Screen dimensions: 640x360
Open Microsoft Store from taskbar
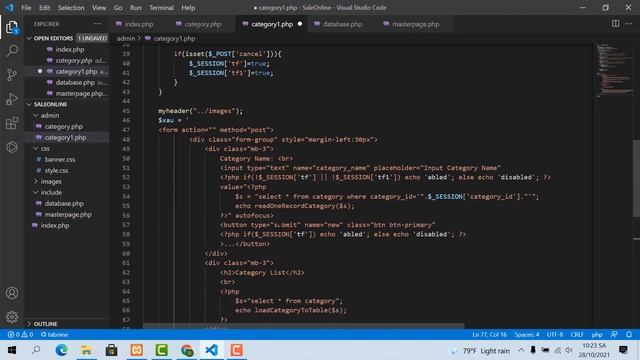(x=111, y=350)
